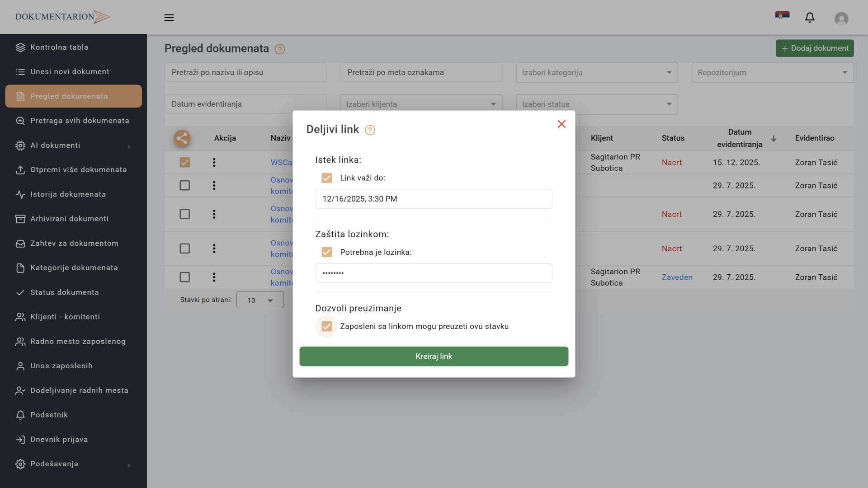
Task: Uncheck 'Potrebna je lozinka' checkbox
Action: pyautogui.click(x=326, y=252)
